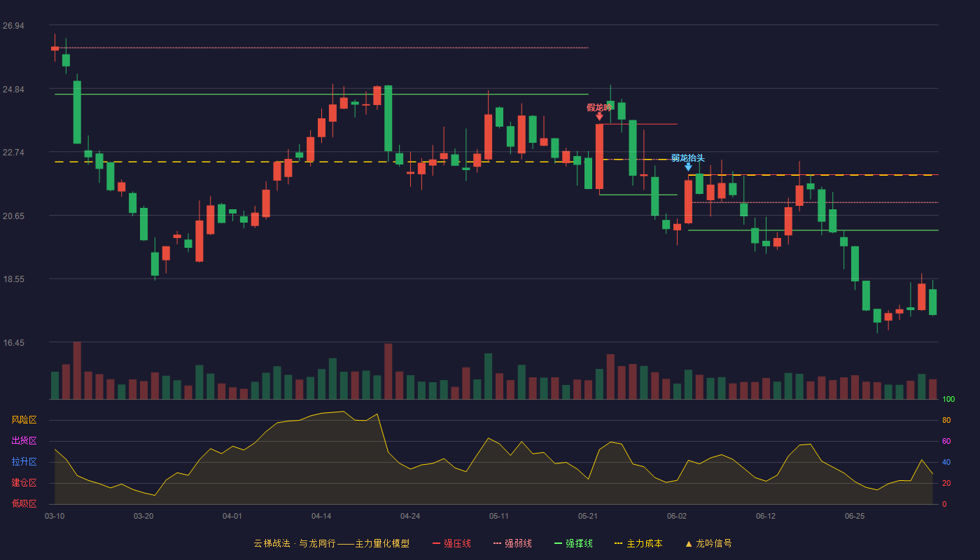Click the 04-01 date label
The image size is (980, 560).
232,516
